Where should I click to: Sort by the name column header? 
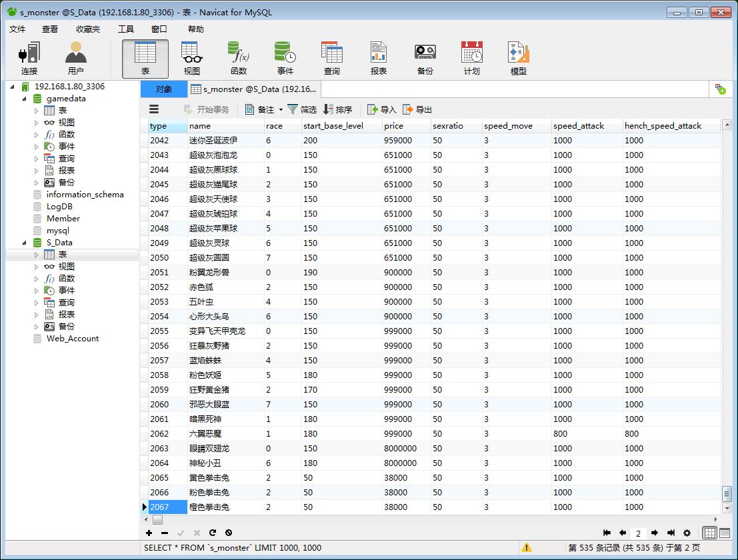[225, 126]
